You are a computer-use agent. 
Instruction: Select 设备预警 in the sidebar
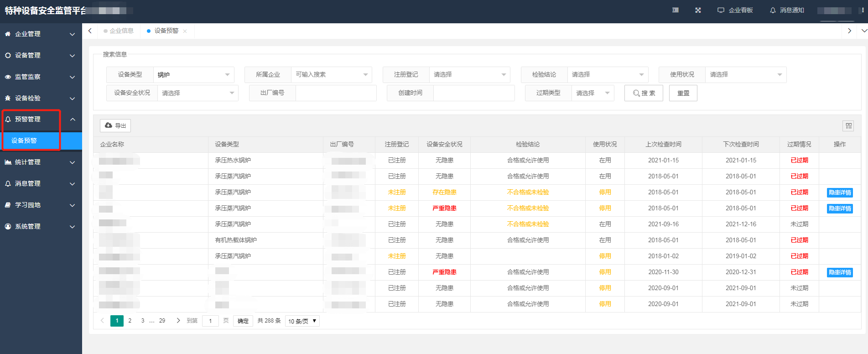tap(25, 141)
